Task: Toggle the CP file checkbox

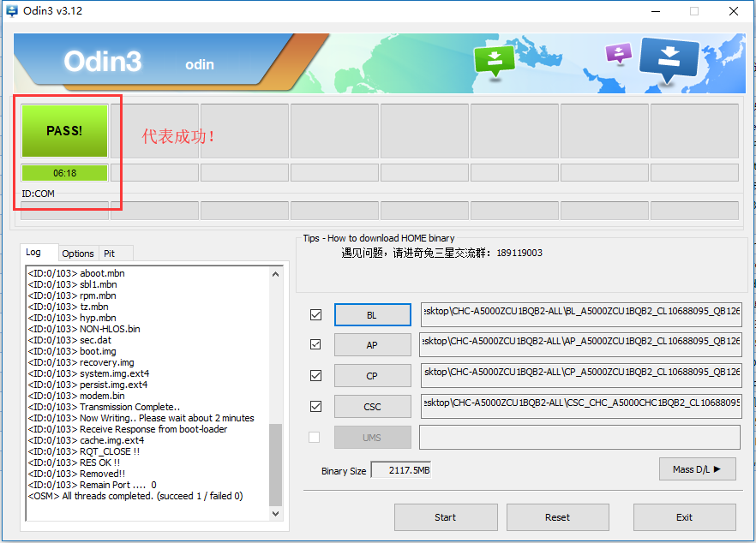Action: click(x=315, y=376)
